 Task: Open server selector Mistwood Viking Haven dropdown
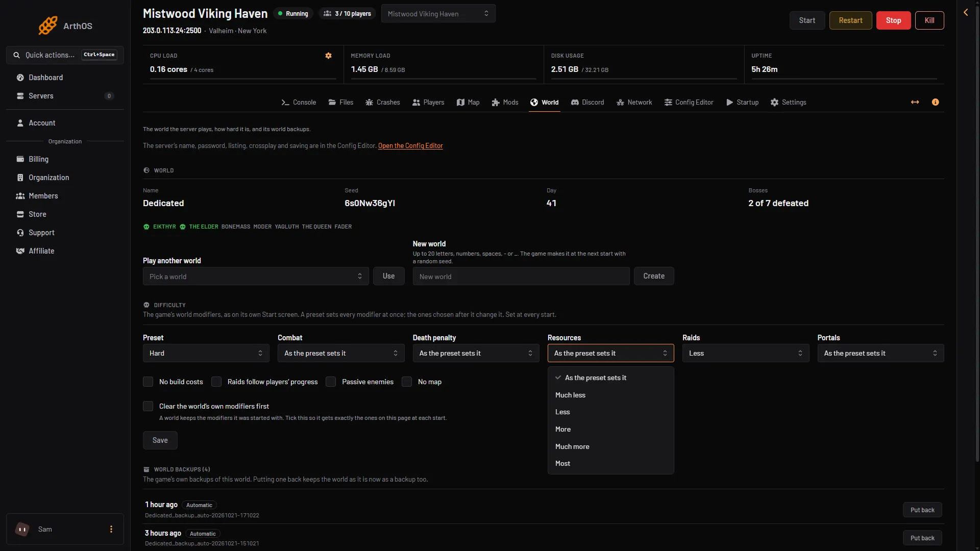(438, 14)
